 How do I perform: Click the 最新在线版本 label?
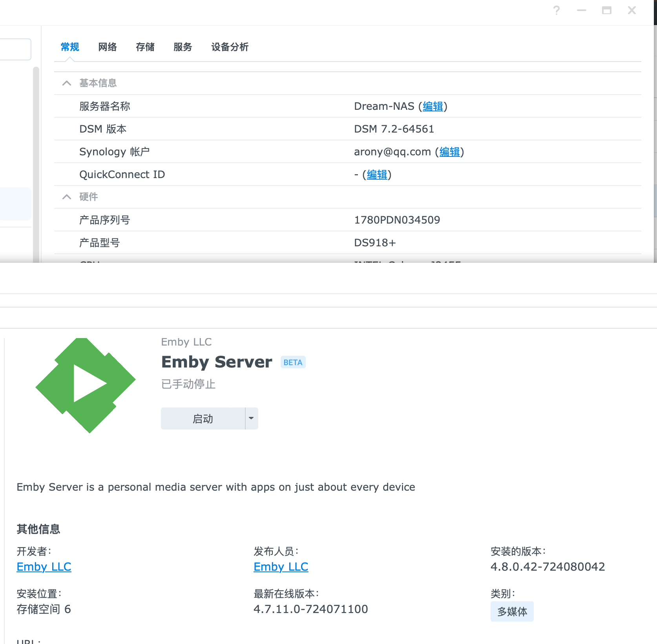(x=286, y=594)
